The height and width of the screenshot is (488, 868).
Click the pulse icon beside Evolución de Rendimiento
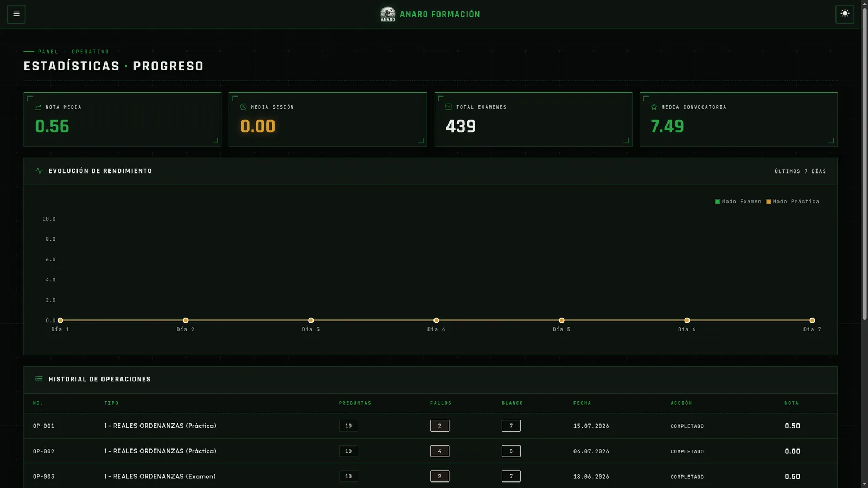coord(39,171)
